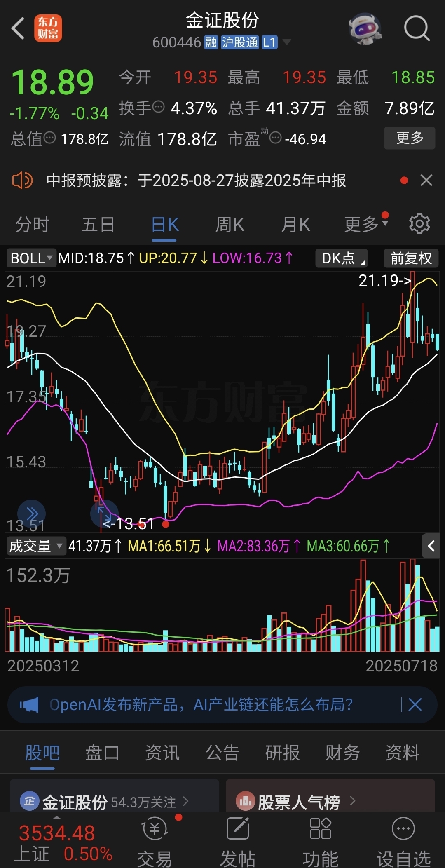Open the 股票人气榜 card

tap(330, 796)
